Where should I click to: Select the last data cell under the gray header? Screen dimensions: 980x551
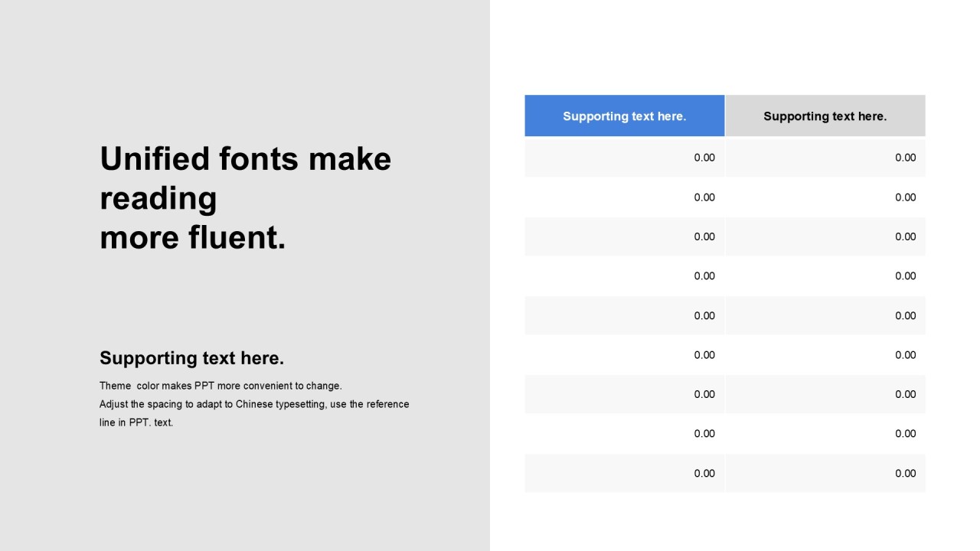click(x=825, y=473)
